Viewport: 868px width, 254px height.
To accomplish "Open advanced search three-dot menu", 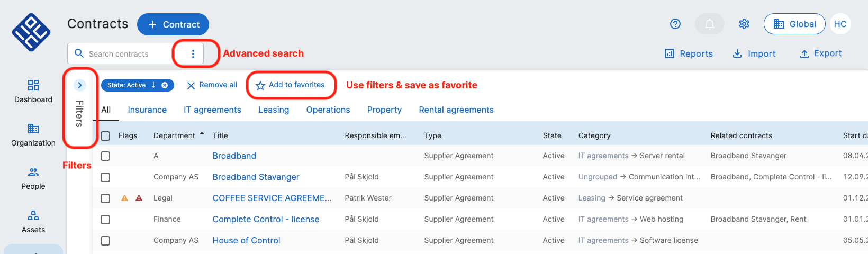I will pos(193,53).
